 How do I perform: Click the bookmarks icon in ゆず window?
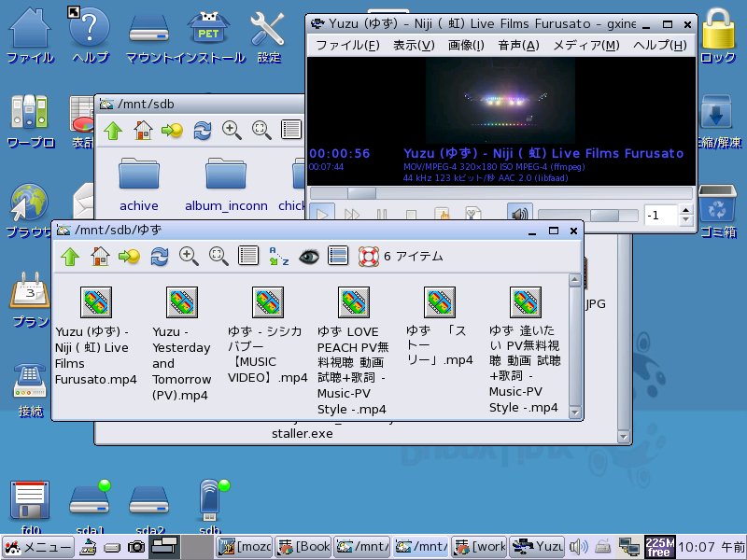click(x=129, y=256)
